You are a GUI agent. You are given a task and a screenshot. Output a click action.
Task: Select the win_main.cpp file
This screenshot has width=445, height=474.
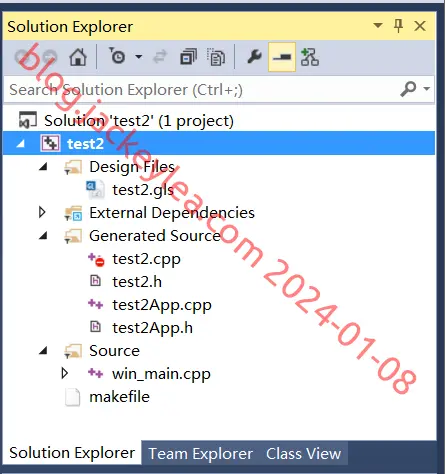pos(161,374)
